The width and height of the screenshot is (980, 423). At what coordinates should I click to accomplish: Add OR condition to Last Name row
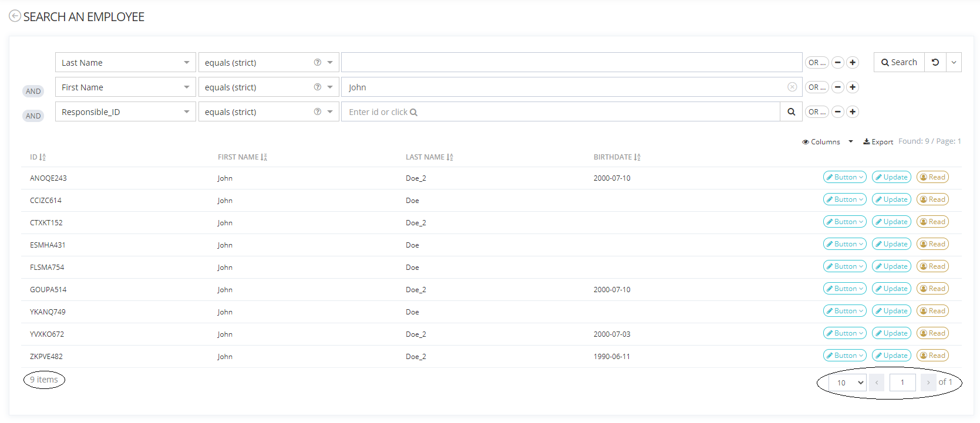(816, 63)
